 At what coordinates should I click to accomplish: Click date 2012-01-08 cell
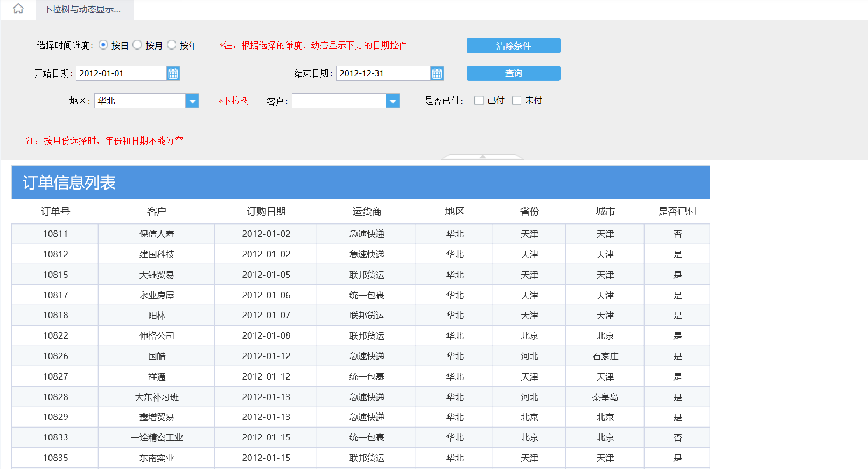(266, 335)
